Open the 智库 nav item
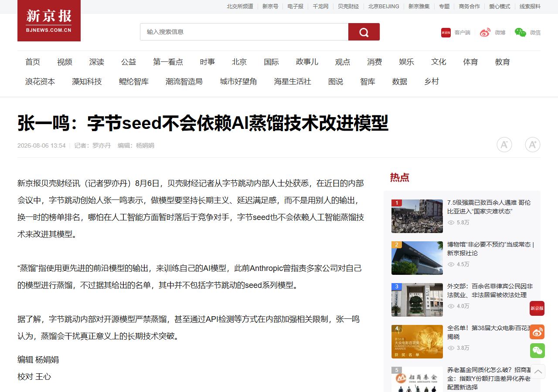The image size is (558, 392). pyautogui.click(x=367, y=81)
